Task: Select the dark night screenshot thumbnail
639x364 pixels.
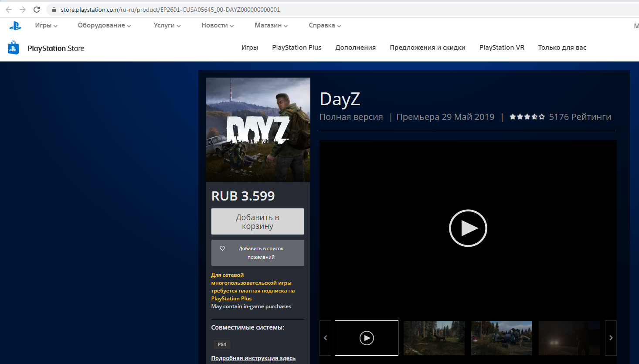Action: [x=569, y=338]
